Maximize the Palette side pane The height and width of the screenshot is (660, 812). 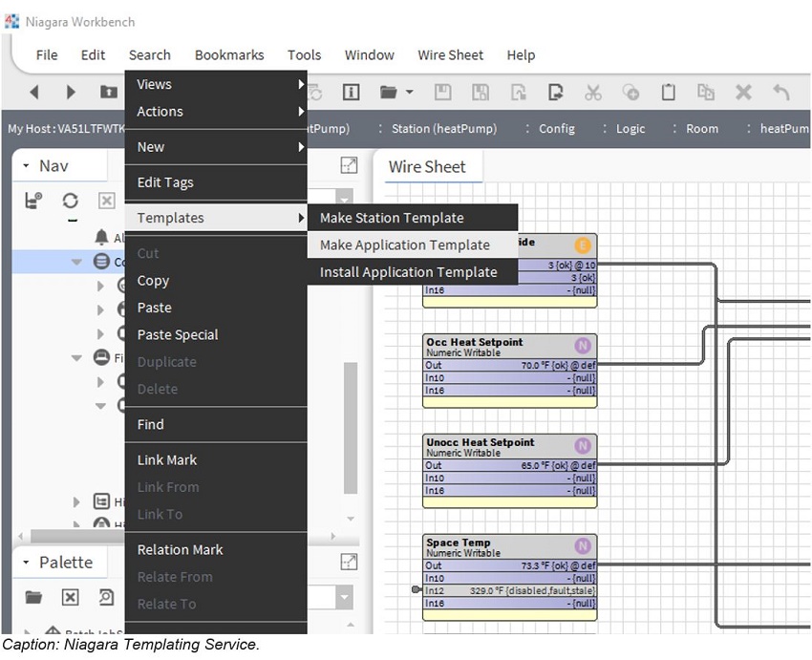pyautogui.click(x=349, y=561)
